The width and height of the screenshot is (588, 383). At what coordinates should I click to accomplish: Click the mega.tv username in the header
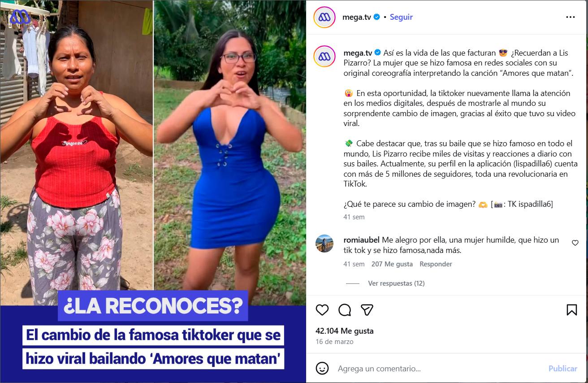click(357, 17)
